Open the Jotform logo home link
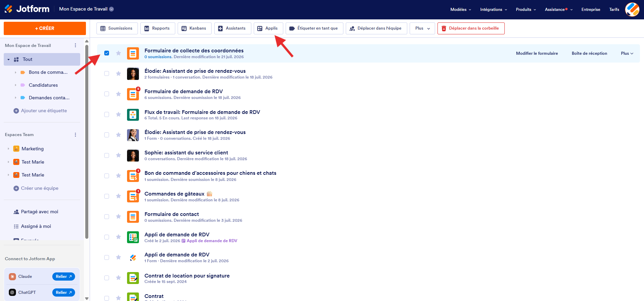The width and height of the screenshot is (644, 301). (x=27, y=9)
